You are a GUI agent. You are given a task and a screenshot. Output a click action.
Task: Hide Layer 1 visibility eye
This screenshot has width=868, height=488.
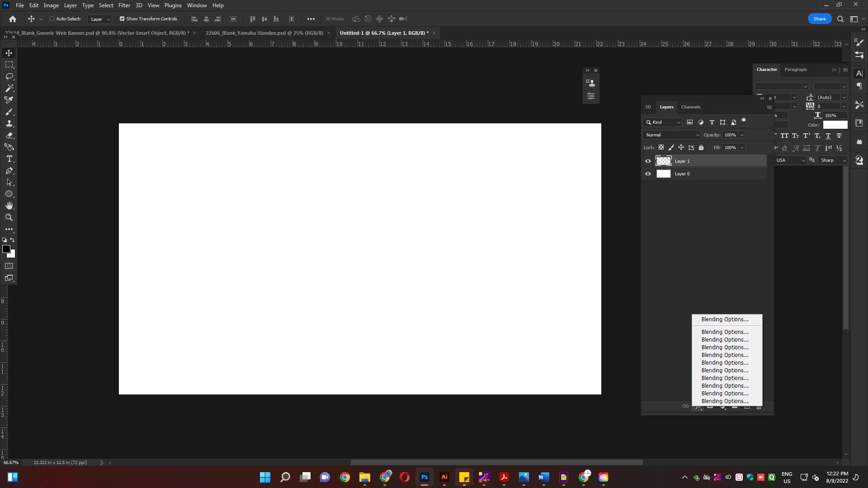(x=648, y=161)
